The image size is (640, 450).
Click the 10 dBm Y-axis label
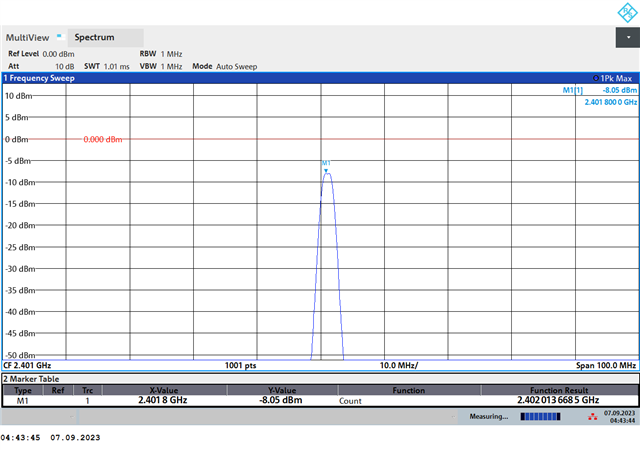pyautogui.click(x=18, y=96)
